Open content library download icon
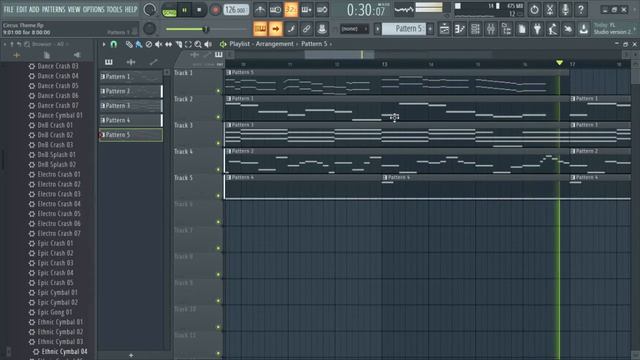The width and height of the screenshot is (640, 360). pyautogui.click(x=584, y=29)
